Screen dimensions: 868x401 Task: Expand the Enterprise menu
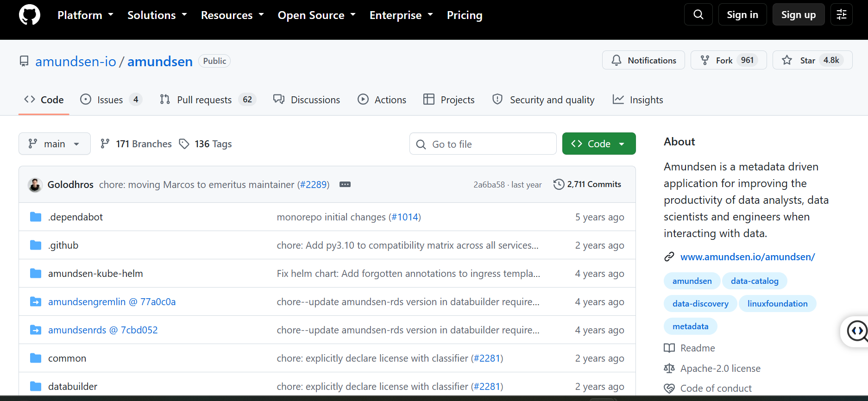401,15
